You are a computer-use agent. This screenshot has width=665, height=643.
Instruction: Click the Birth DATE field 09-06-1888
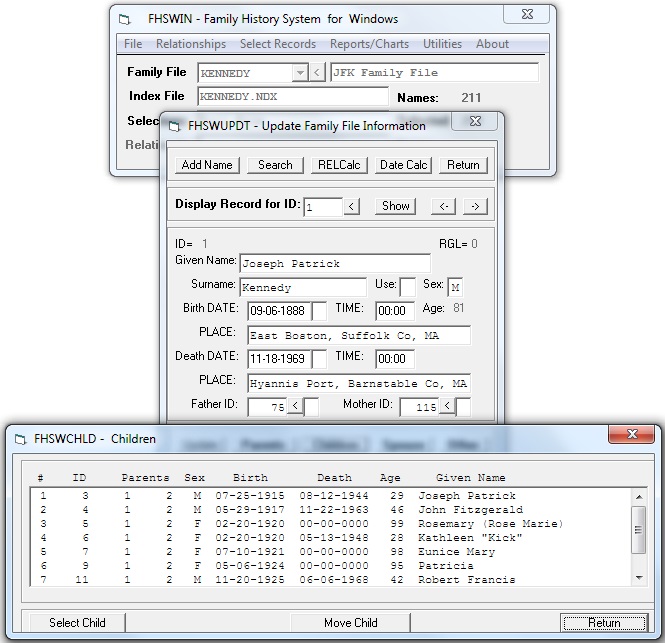279,311
